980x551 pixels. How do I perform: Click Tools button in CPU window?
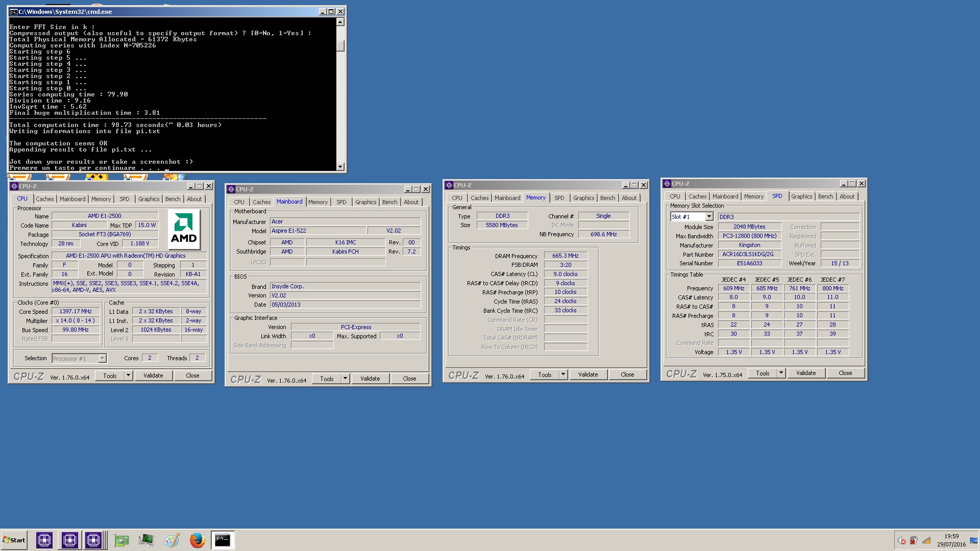click(x=110, y=375)
